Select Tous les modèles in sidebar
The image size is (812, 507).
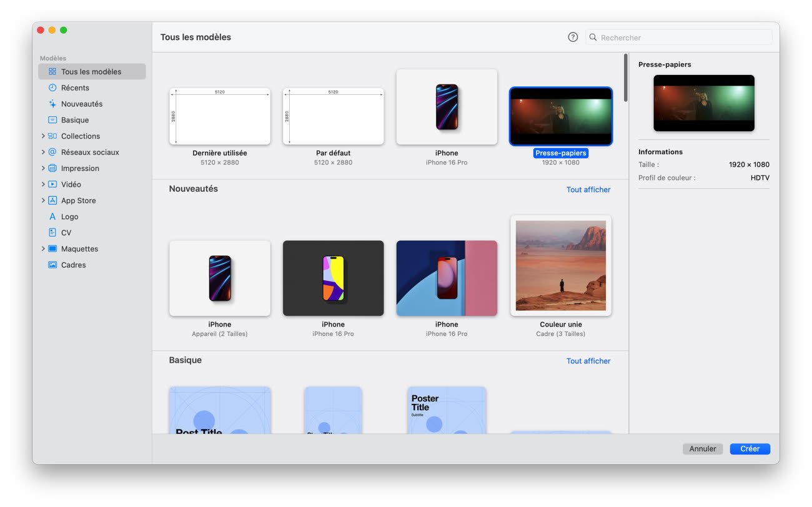click(x=91, y=72)
